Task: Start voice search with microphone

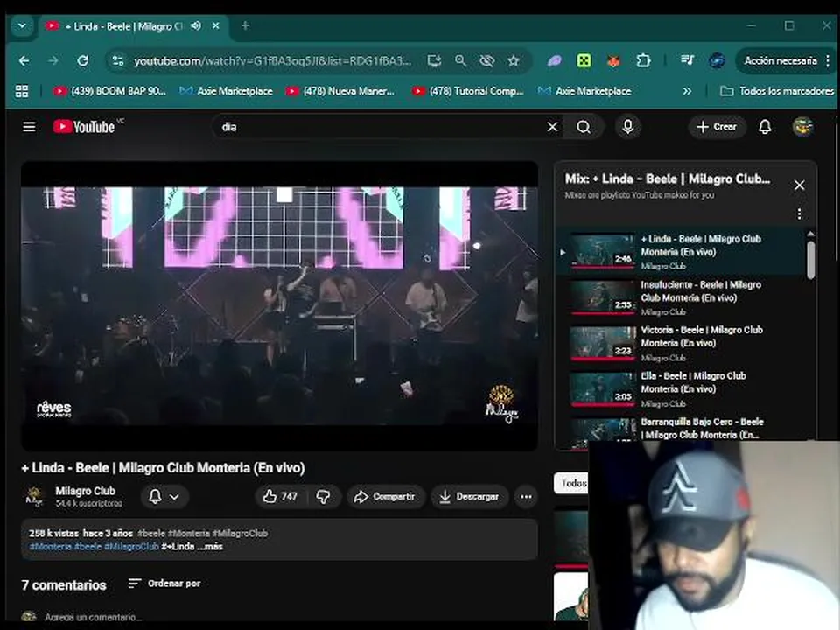Action: coord(628,127)
